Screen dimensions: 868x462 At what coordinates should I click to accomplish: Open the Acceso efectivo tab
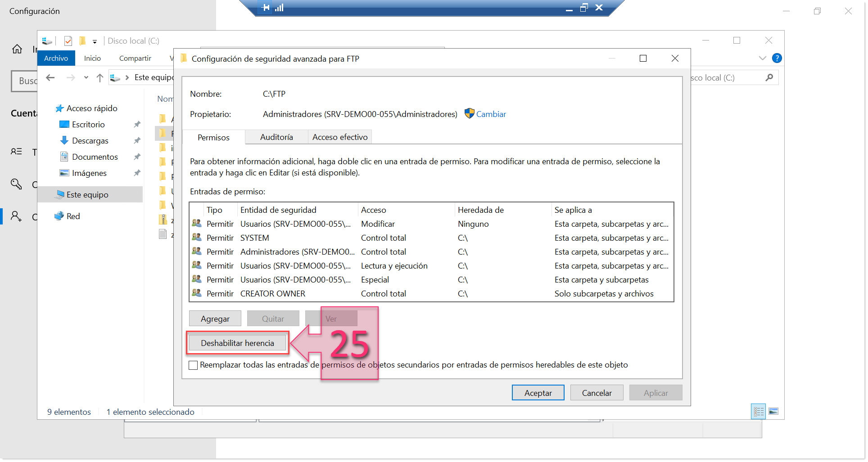pyautogui.click(x=339, y=137)
